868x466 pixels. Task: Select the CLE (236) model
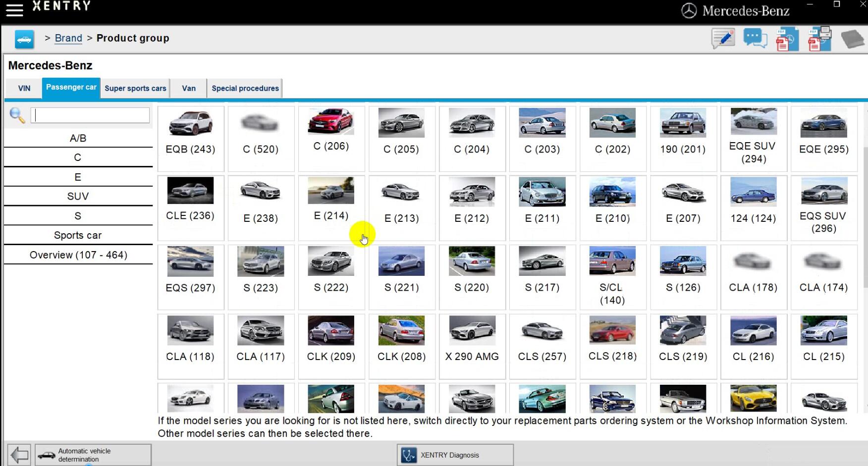(x=191, y=208)
